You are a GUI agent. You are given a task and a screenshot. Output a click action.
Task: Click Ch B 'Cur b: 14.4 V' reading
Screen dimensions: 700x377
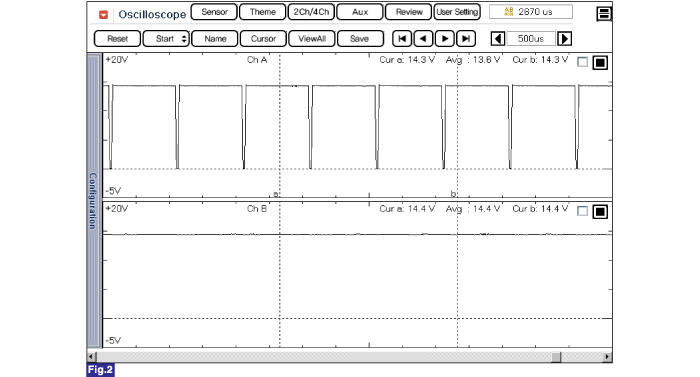[x=540, y=209]
